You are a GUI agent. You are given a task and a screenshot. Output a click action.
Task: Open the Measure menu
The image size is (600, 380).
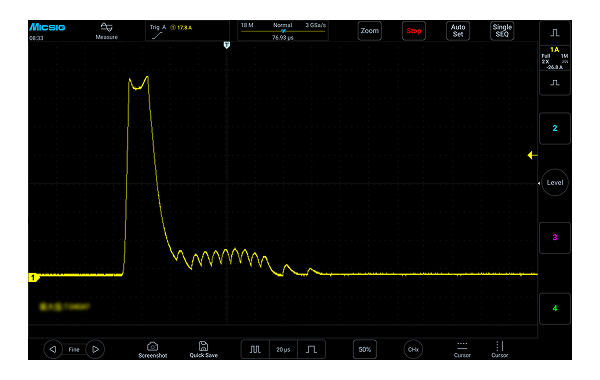pyautogui.click(x=106, y=31)
